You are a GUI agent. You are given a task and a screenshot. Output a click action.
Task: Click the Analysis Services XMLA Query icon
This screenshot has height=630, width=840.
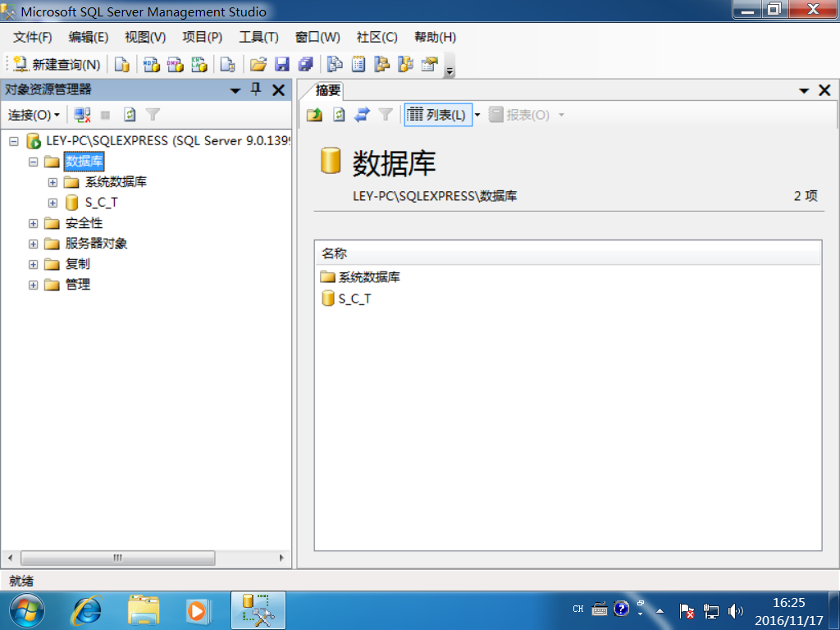(199, 64)
